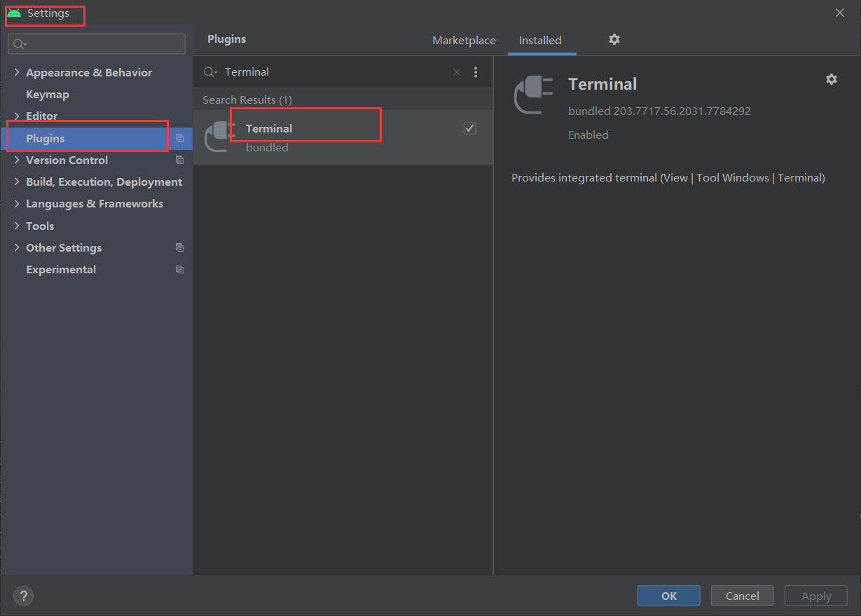
Task: Click the magnifier icon in the settings search box
Action: click(x=18, y=43)
